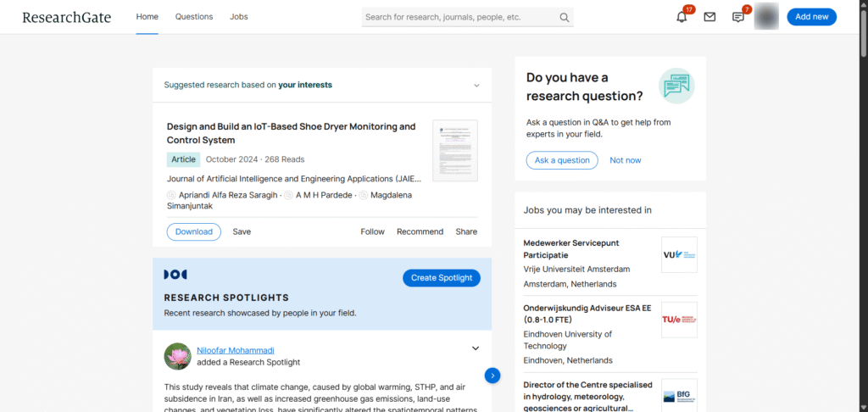Open the article PDF preview thumbnail
This screenshot has height=412, width=868.
pos(455,151)
